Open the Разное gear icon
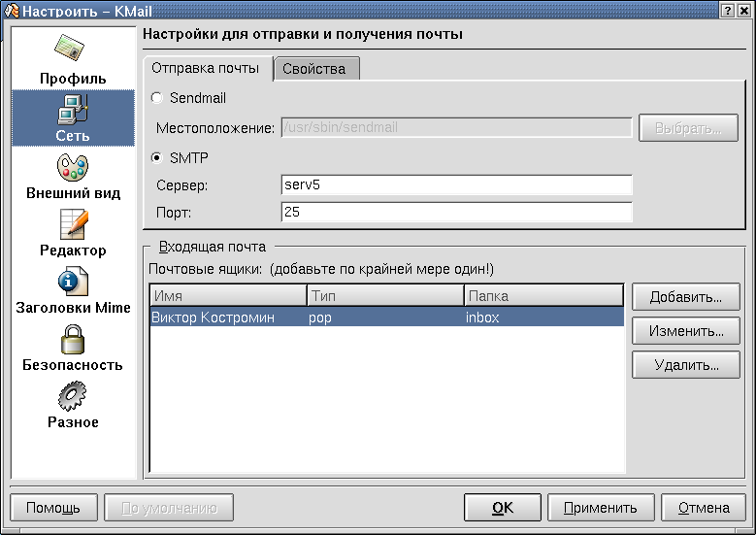This screenshot has height=535, width=756. 73,395
